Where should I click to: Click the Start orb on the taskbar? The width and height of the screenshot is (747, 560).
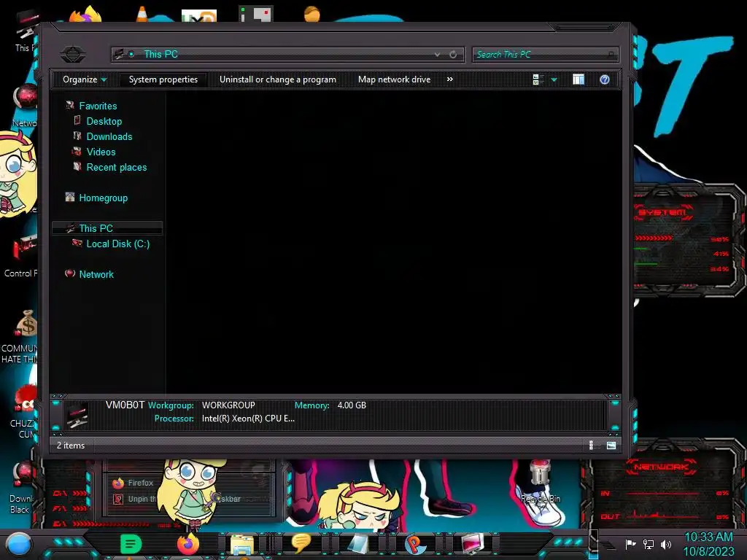pos(18,545)
